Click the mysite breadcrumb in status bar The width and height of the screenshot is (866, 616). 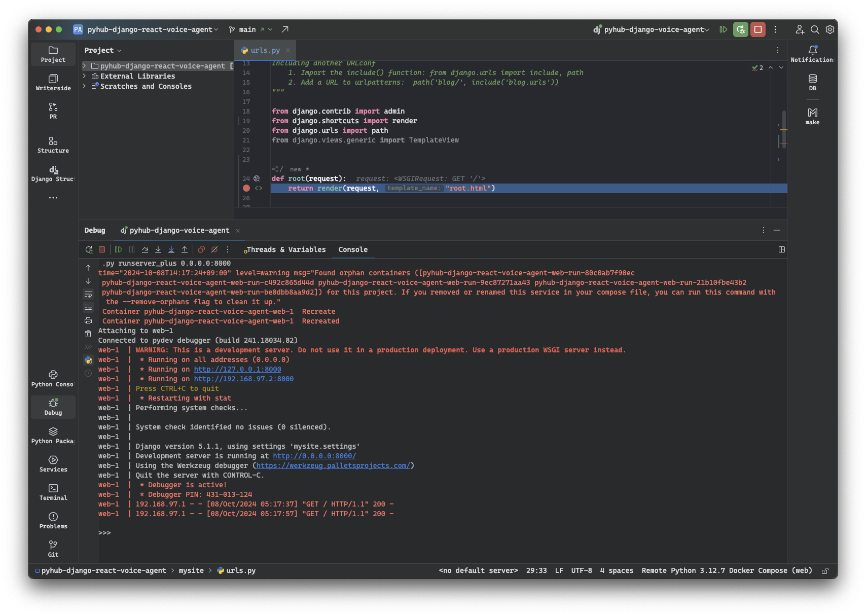point(191,570)
